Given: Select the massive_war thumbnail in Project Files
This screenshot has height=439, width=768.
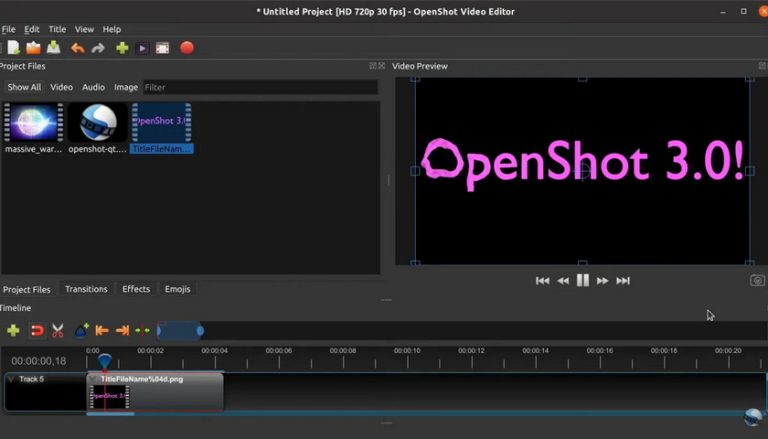Looking at the screenshot, I should [34, 123].
